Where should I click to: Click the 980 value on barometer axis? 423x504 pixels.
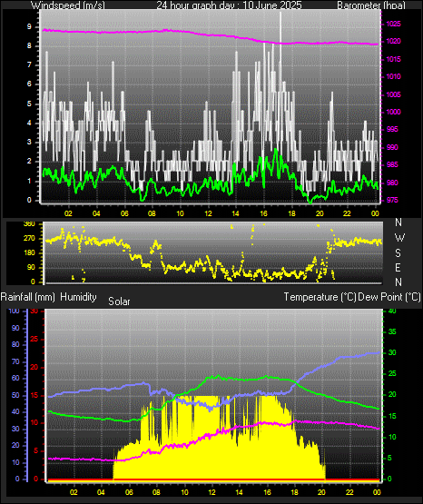click(x=393, y=183)
